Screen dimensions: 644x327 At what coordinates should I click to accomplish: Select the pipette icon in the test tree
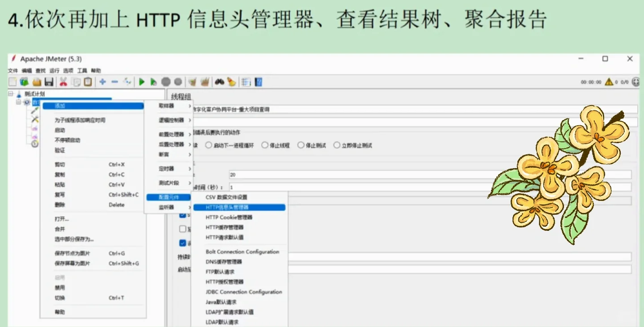pos(35,110)
